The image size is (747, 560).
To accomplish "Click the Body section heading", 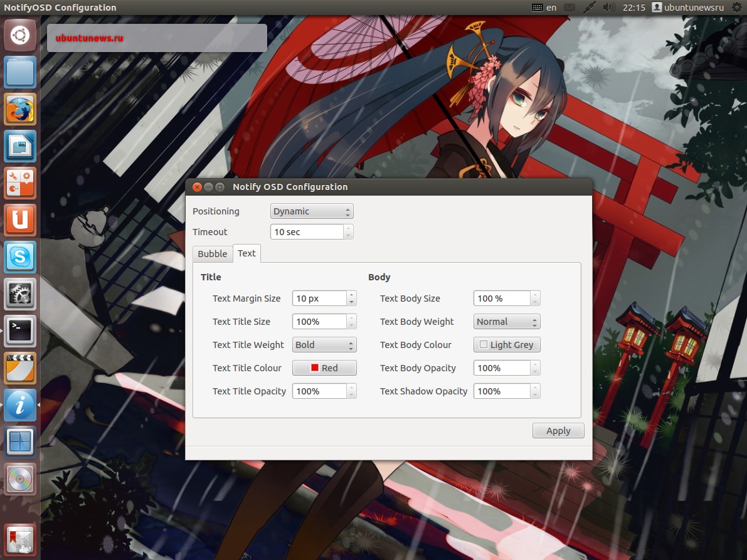I will coord(379,277).
